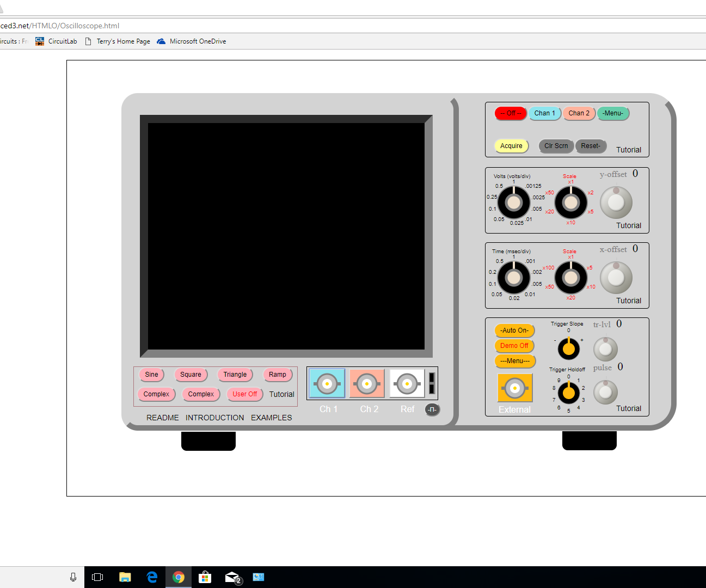Open the -Menu- in the channel panel
Image resolution: width=706 pixels, height=588 pixels.
tap(613, 113)
